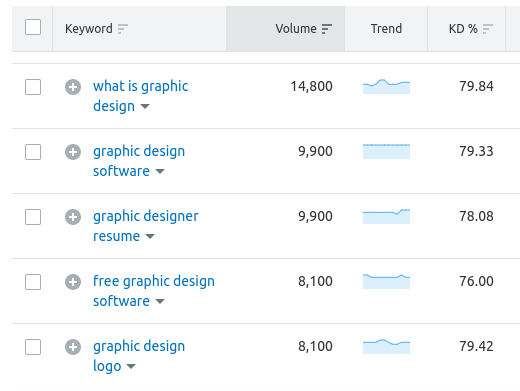
Task: Select the KD value 78.08
Action: click(476, 216)
